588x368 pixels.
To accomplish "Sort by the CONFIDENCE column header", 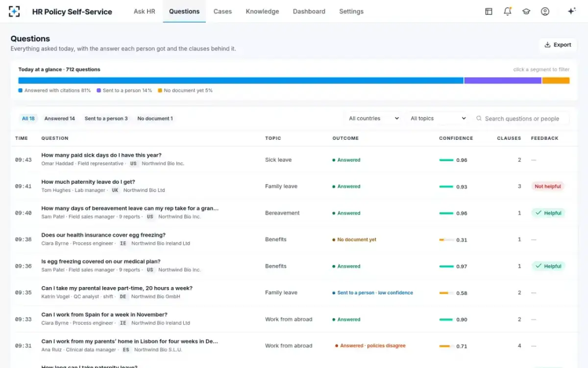I will 456,138.
